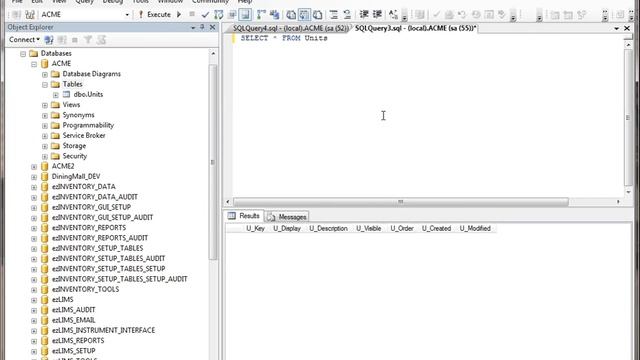Click the editor vertical scroll down arrow
Viewport: 640px width, 360px height.
pos(629,192)
